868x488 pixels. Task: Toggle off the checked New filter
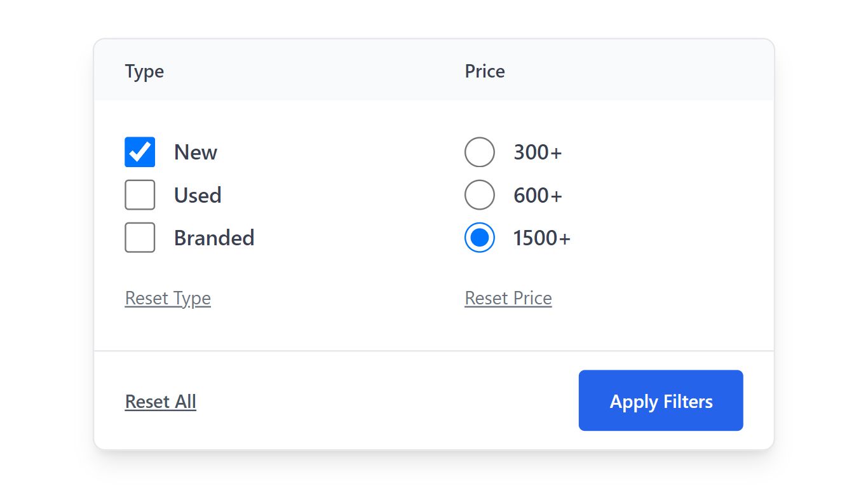(x=140, y=152)
